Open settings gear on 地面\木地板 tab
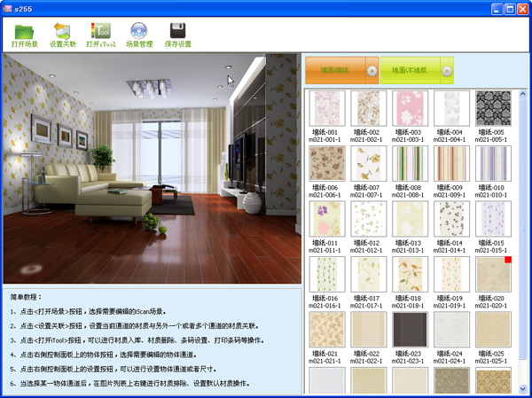 pyautogui.click(x=447, y=71)
